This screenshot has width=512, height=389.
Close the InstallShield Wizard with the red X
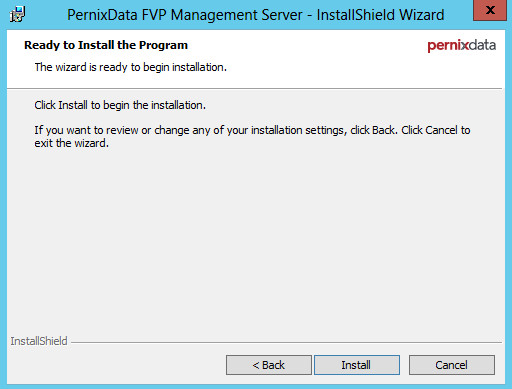[x=490, y=10]
